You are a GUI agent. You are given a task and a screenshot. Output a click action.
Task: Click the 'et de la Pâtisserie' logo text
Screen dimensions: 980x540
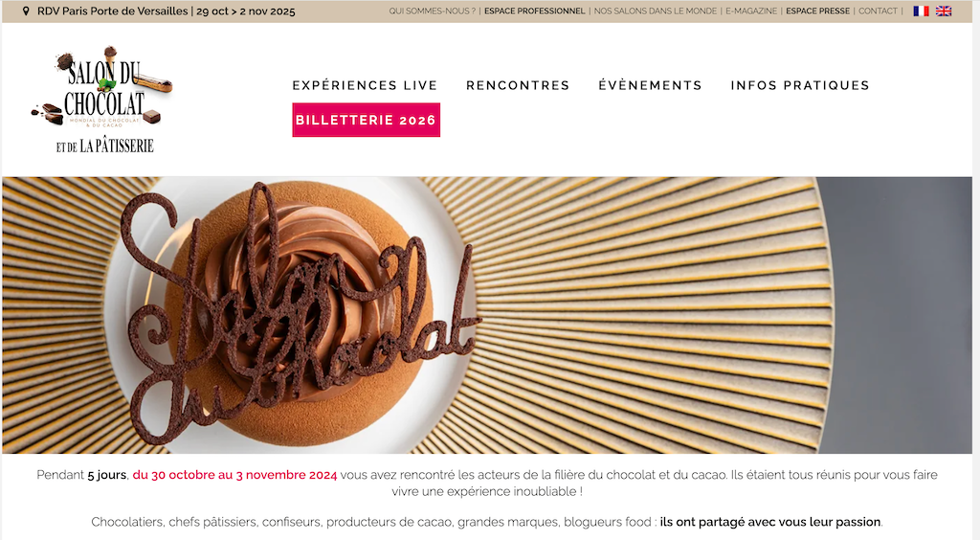tap(105, 146)
